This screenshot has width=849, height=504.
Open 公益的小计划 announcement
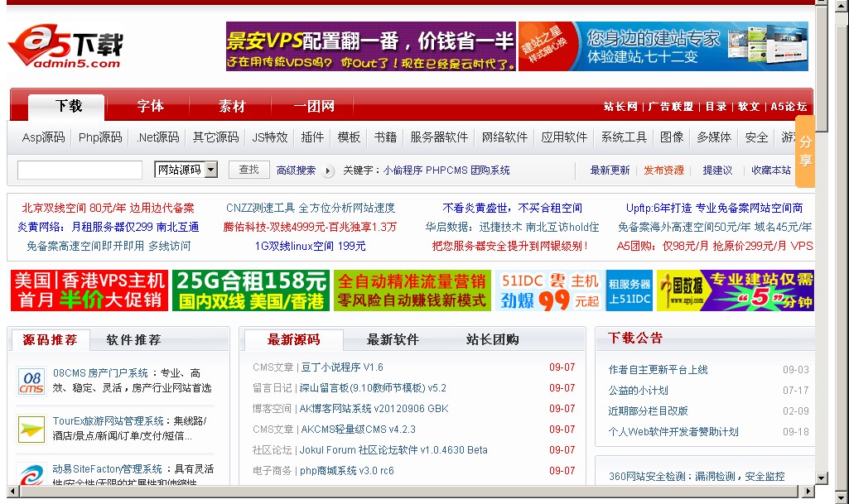pyautogui.click(x=638, y=391)
